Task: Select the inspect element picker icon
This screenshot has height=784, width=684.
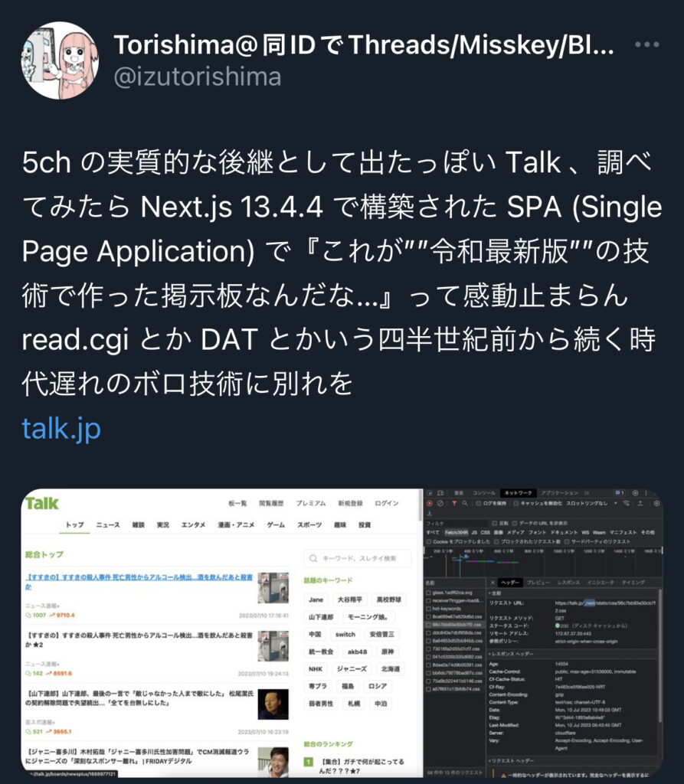Action: coord(430,493)
